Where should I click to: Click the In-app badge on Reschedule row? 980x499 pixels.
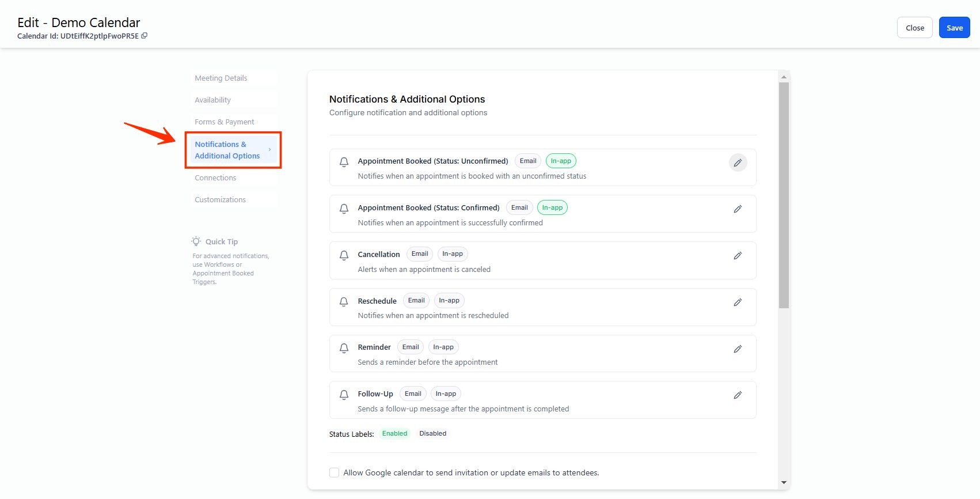(x=449, y=301)
